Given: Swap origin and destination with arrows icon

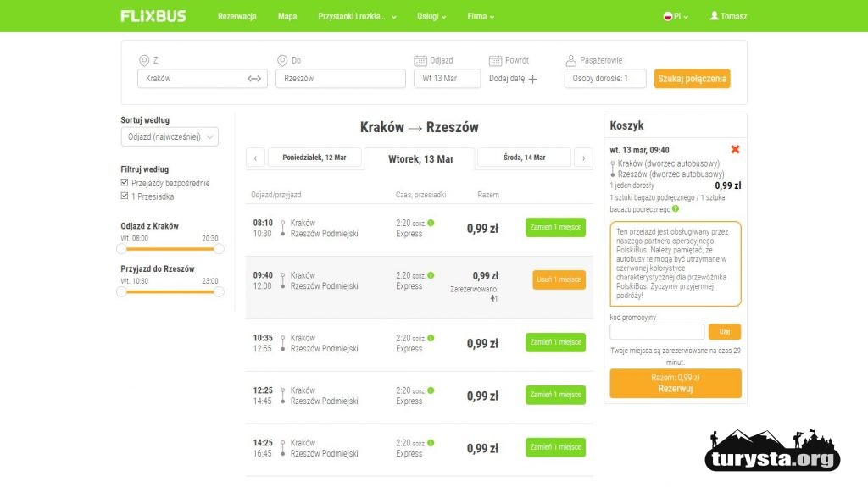Looking at the screenshot, I should coord(254,79).
